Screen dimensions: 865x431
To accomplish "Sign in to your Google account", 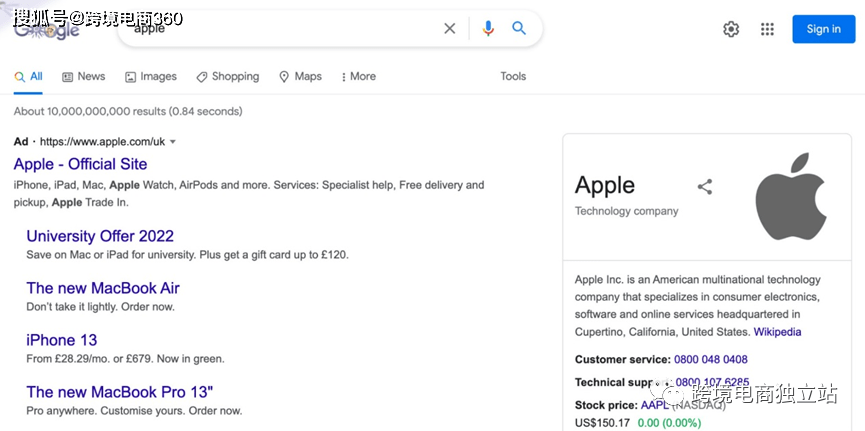I will 824,29.
